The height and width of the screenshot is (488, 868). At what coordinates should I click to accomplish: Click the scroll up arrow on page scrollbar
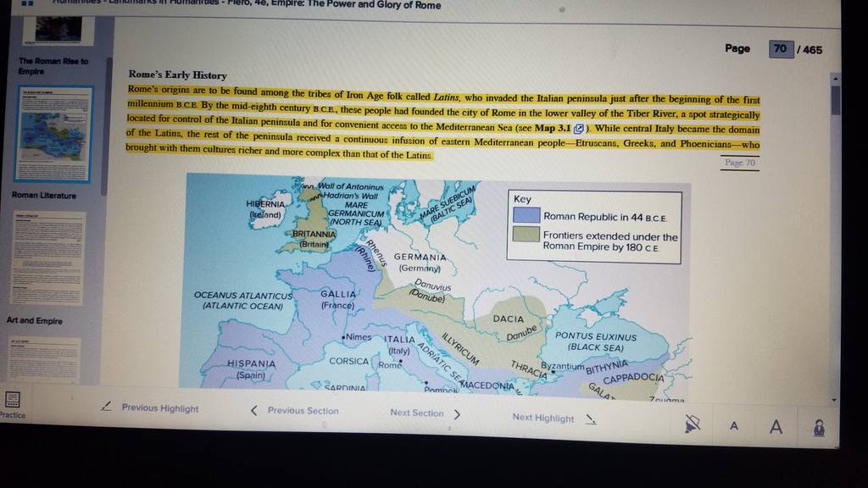(x=835, y=79)
